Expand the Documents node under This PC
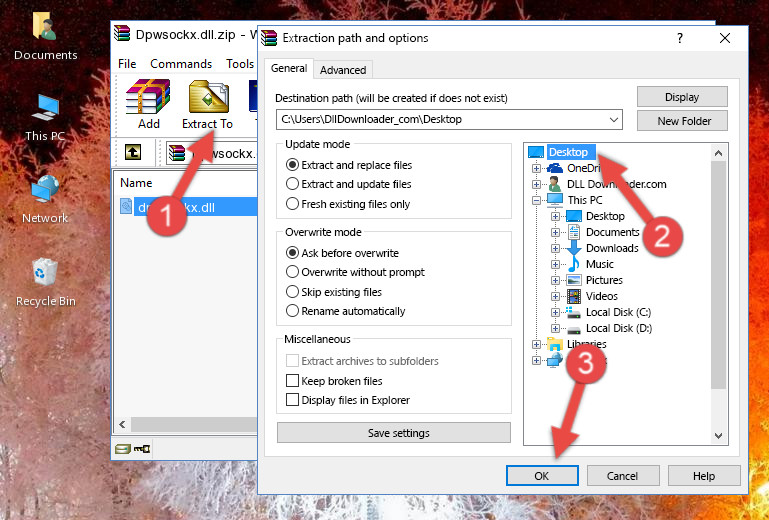This screenshot has width=769, height=520. (x=556, y=232)
